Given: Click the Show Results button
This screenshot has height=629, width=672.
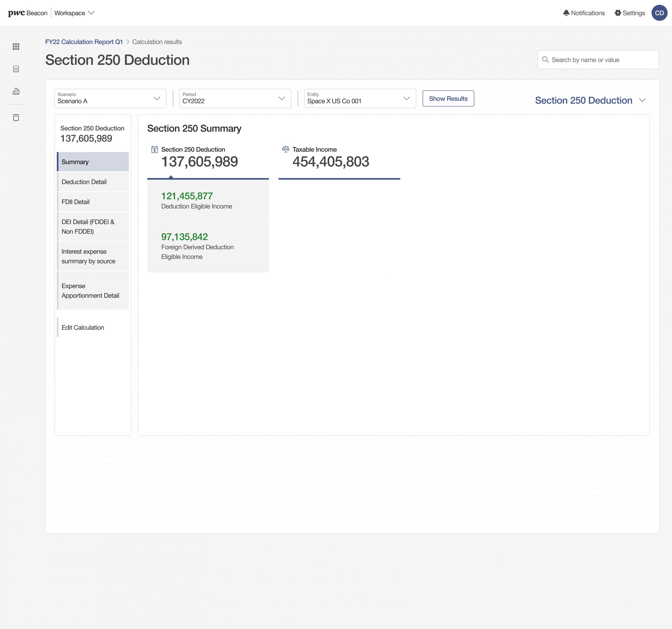Looking at the screenshot, I should [448, 98].
